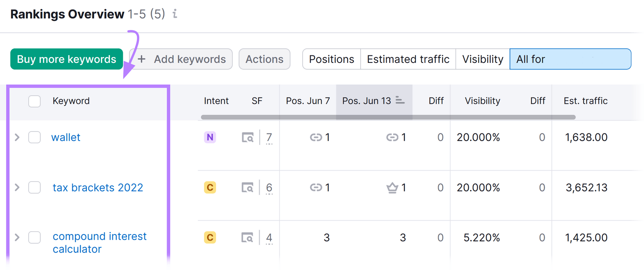644x270 pixels.
Task: Open SERP features icon for tax brackets 2022
Action: pyautogui.click(x=248, y=188)
